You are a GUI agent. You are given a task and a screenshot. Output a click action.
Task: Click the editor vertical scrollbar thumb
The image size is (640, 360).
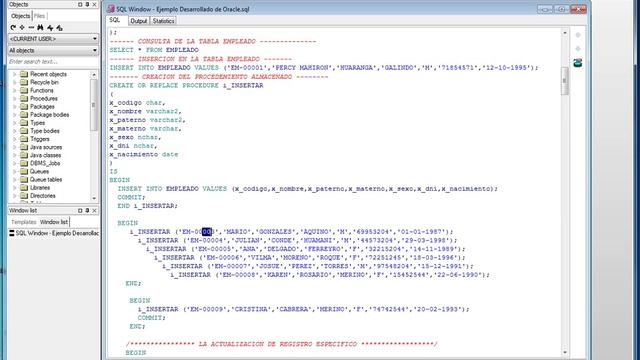click(x=565, y=81)
